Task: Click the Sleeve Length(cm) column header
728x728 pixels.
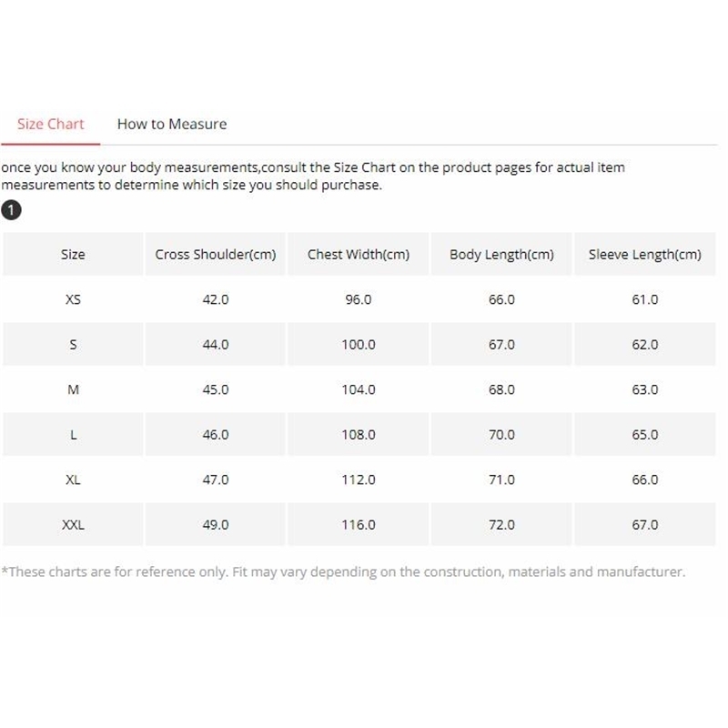Action: pos(644,255)
